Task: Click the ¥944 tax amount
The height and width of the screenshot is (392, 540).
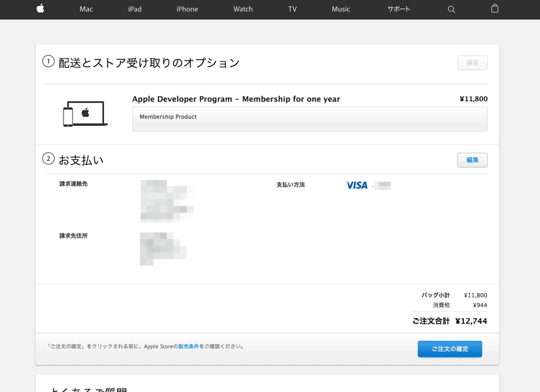Action: (x=480, y=305)
